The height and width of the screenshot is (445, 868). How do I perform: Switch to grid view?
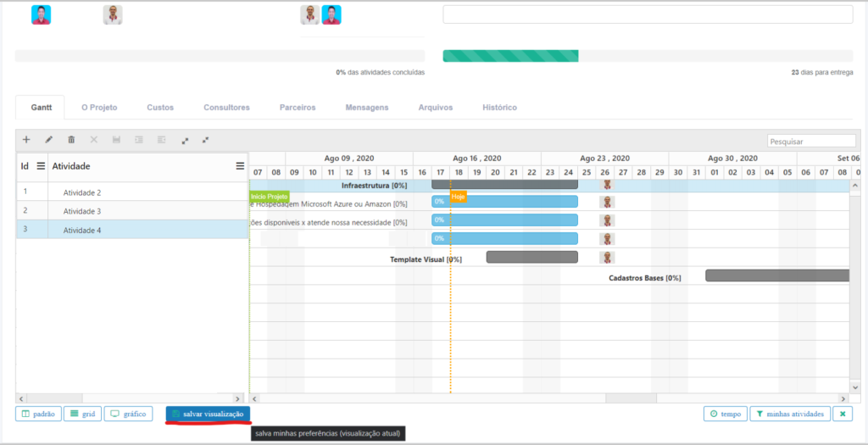tap(81, 414)
